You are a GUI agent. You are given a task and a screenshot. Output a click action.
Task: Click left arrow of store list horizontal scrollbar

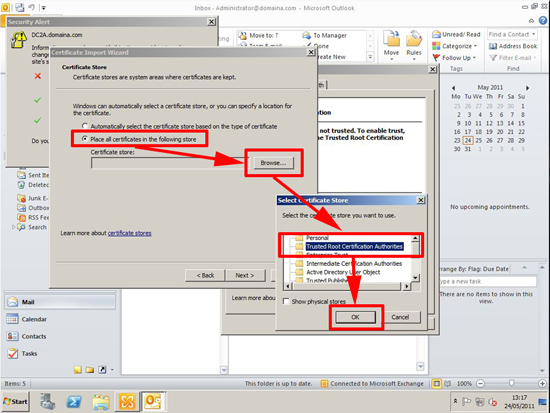point(288,286)
